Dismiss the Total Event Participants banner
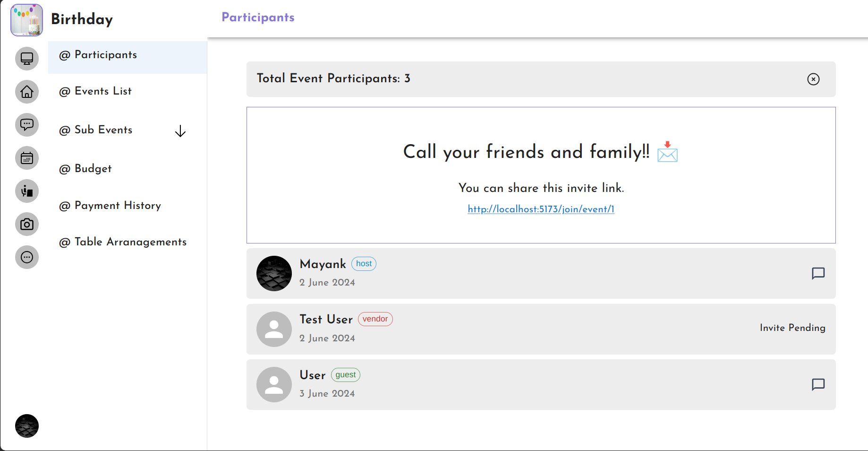This screenshot has height=451, width=868. coord(814,79)
